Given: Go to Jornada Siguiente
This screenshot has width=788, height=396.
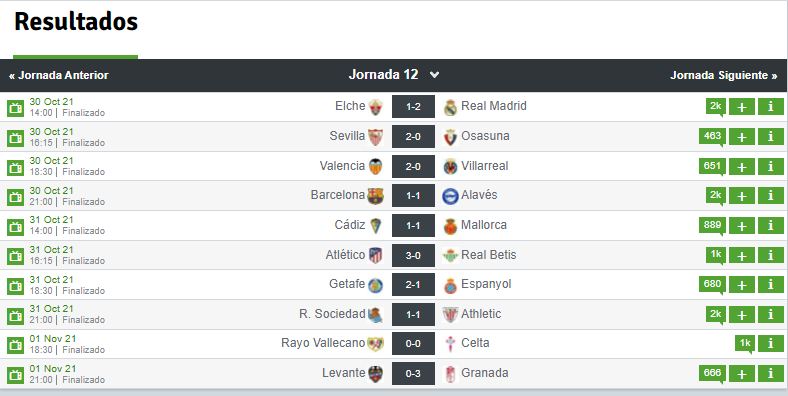Looking at the screenshot, I should point(724,75).
